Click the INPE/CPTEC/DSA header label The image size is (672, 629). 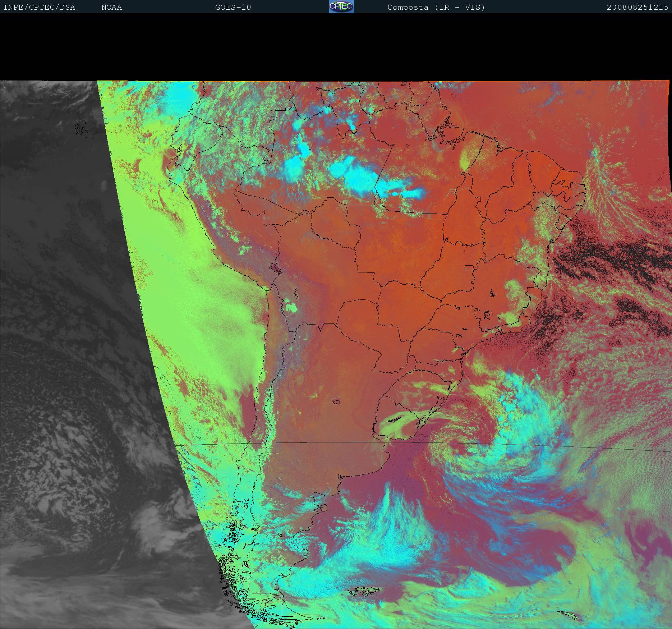click(x=39, y=7)
